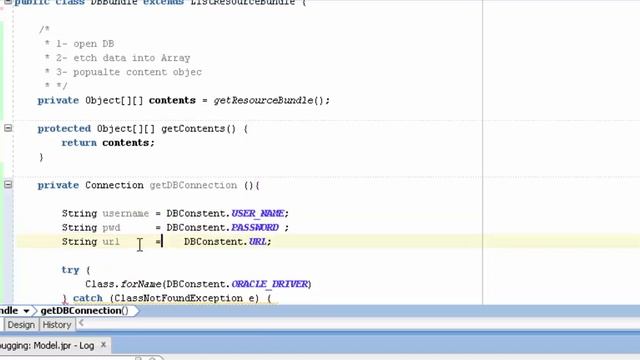Click getContents() method name in declaration

pos(198,129)
